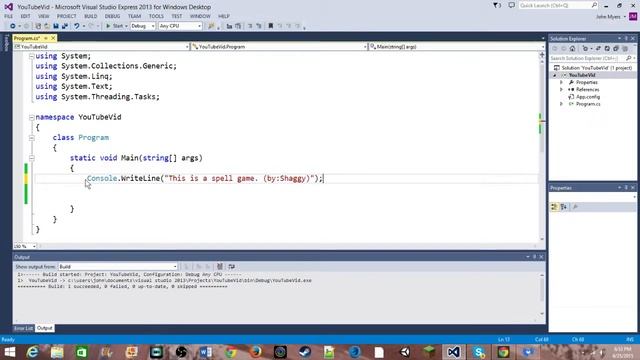The width and height of the screenshot is (640, 360).
Task: Open the FILE menu
Action: [9, 16]
